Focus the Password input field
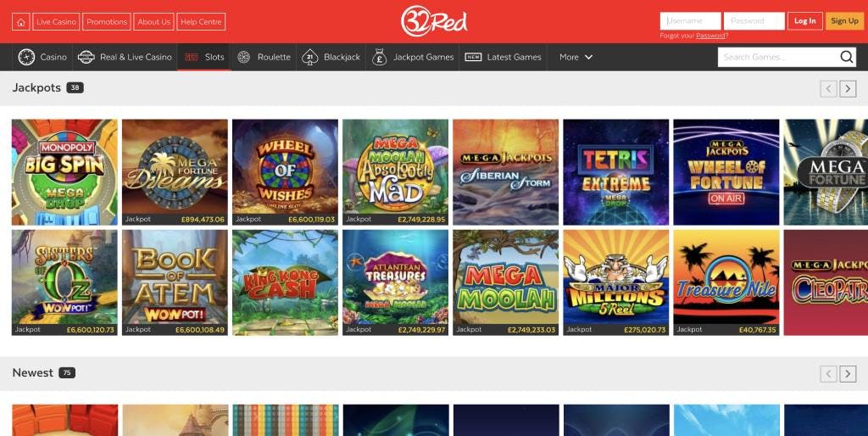Screen dimensions: 868x436 [x=754, y=21]
